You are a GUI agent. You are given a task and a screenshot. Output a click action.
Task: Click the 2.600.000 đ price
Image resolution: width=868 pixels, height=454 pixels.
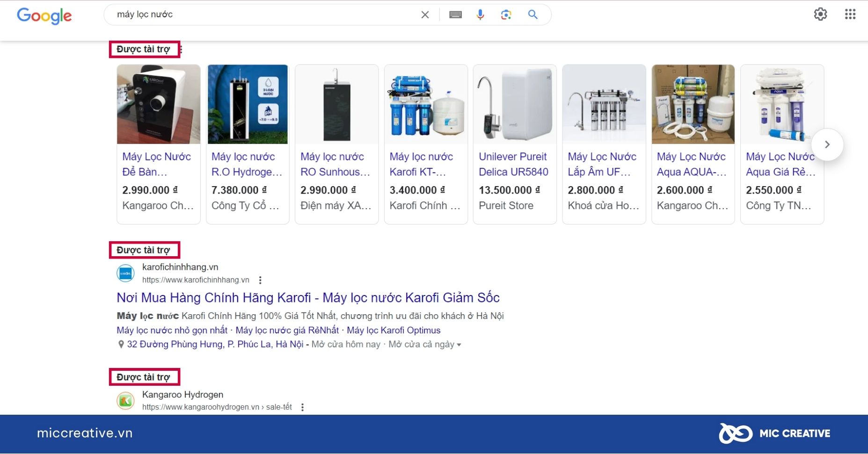point(685,190)
